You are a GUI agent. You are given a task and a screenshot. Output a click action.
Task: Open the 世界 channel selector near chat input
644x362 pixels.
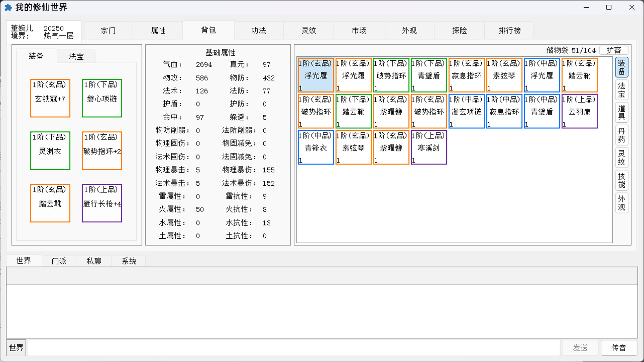(x=16, y=348)
